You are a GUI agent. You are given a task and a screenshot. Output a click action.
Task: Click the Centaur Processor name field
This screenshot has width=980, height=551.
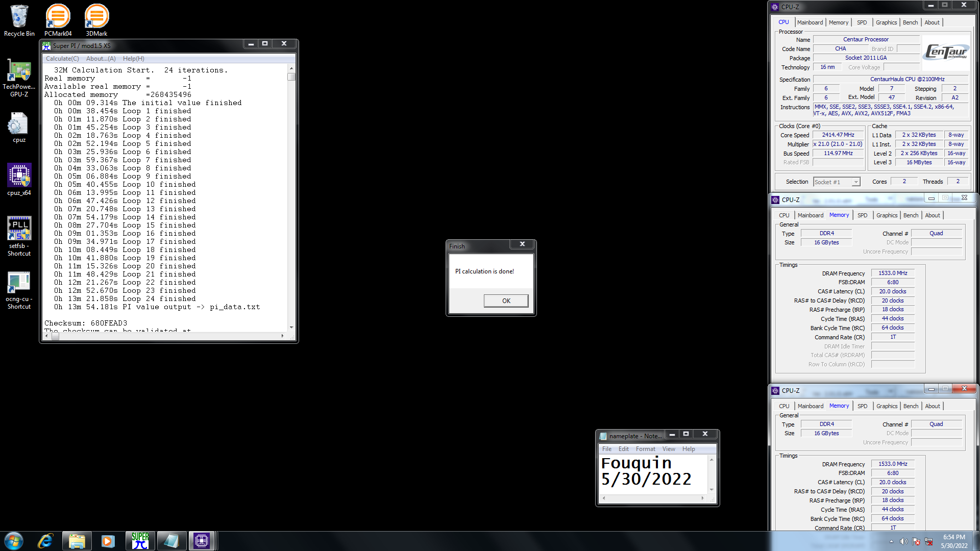(x=866, y=39)
